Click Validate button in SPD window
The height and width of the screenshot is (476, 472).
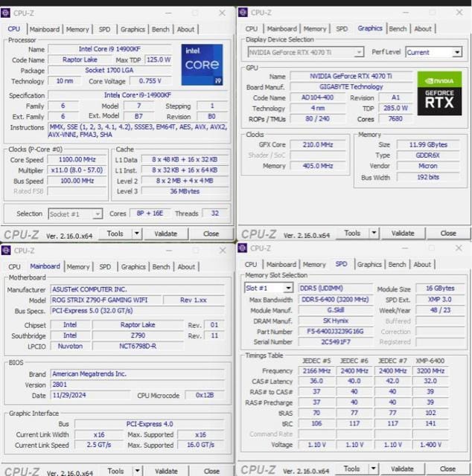click(402, 469)
